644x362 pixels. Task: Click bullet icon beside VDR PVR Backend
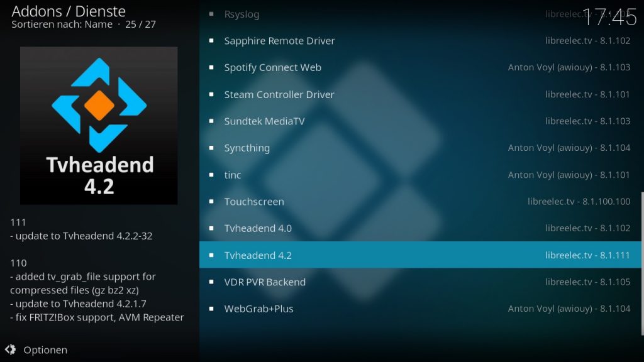click(211, 282)
